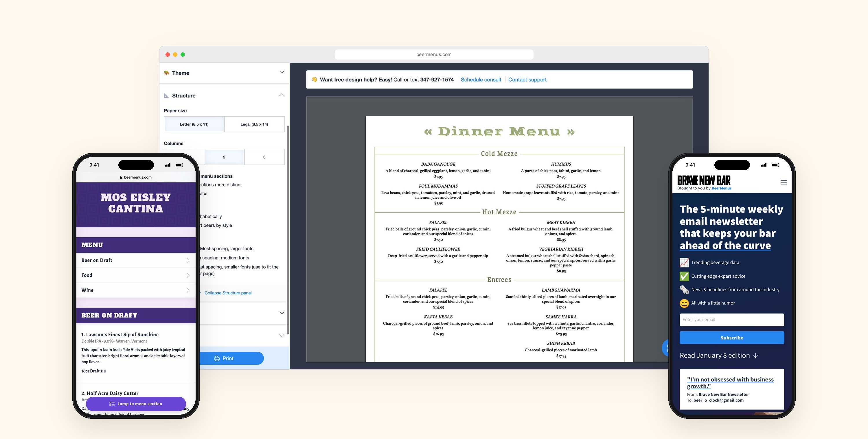Click the beermenus.com browser address bar
Screen dimensions: 868x439
tap(434, 54)
